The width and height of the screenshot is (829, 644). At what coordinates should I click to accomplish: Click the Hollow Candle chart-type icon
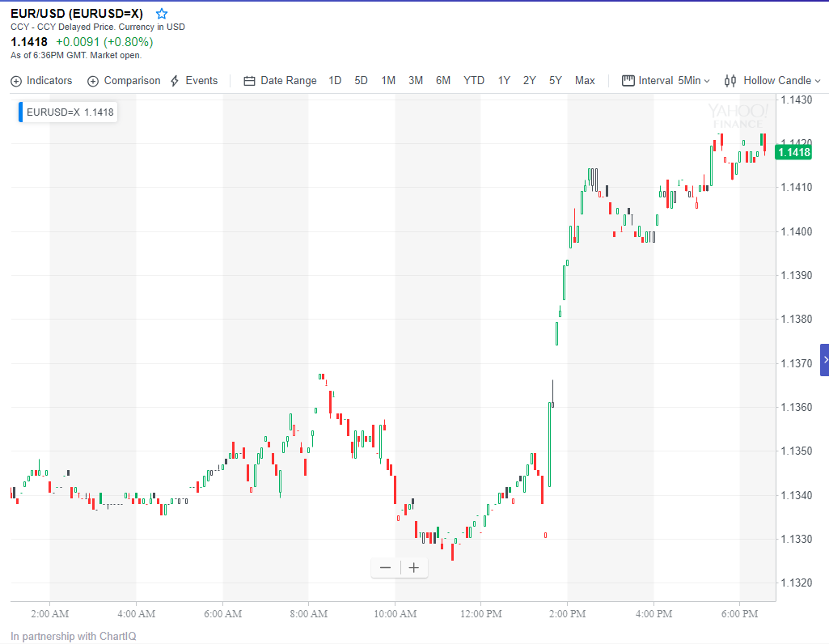click(730, 81)
